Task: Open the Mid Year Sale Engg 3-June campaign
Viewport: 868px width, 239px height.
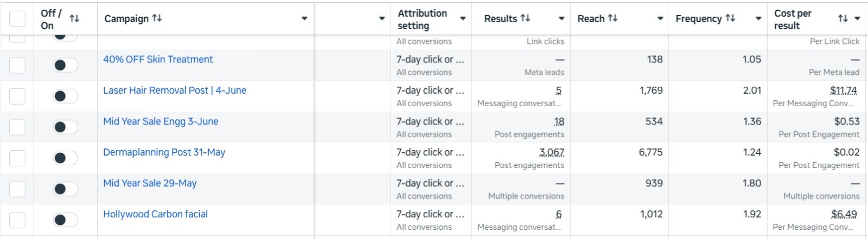Action: click(x=161, y=121)
